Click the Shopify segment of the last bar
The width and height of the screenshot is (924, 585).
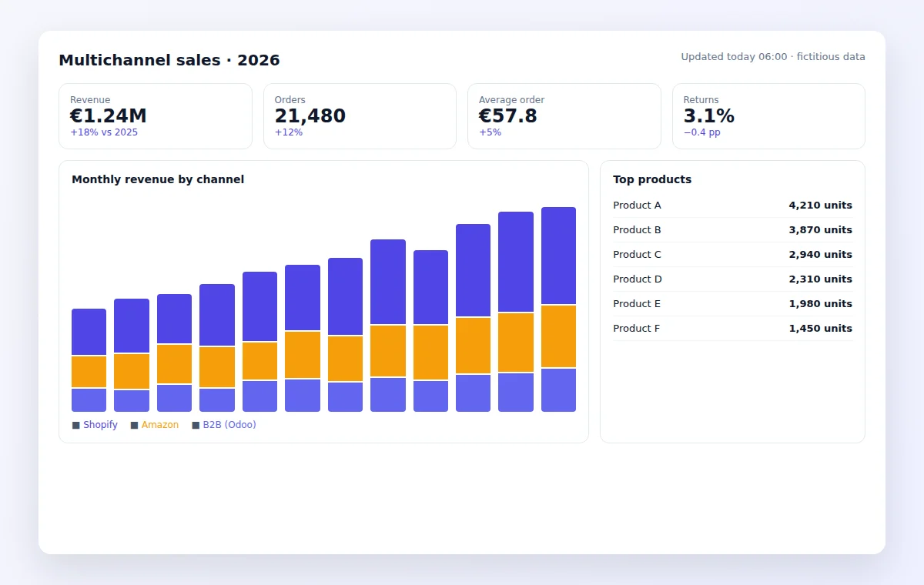click(559, 256)
